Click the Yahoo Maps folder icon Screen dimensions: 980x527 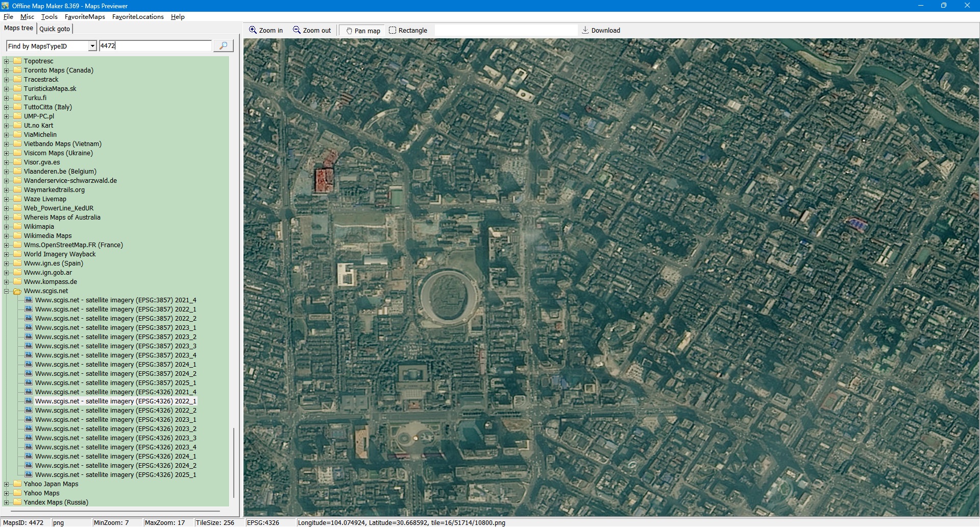point(17,493)
